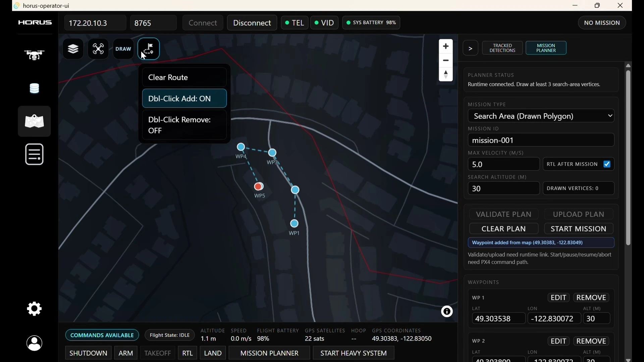Screen dimensions: 644x362
Task: Toggle the DRAW tool
Action: coord(123,49)
